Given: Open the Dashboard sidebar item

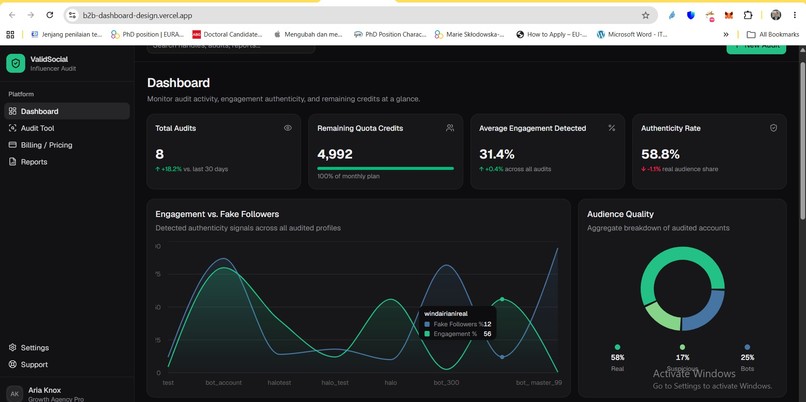Looking at the screenshot, I should tap(67, 111).
